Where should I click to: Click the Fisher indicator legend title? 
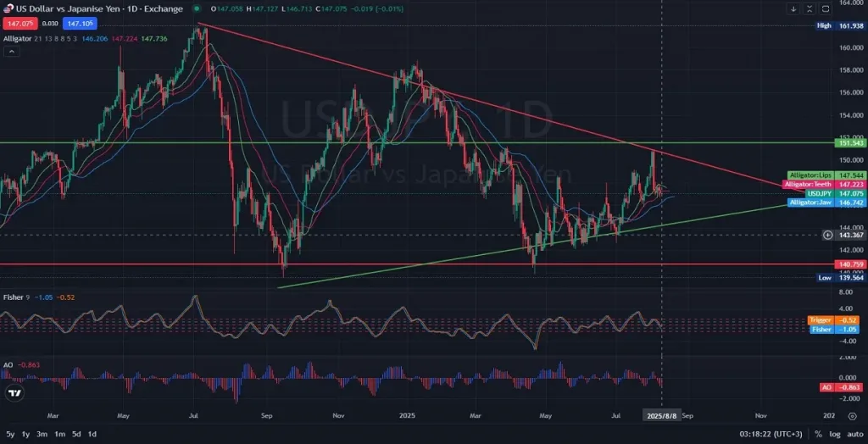point(13,297)
